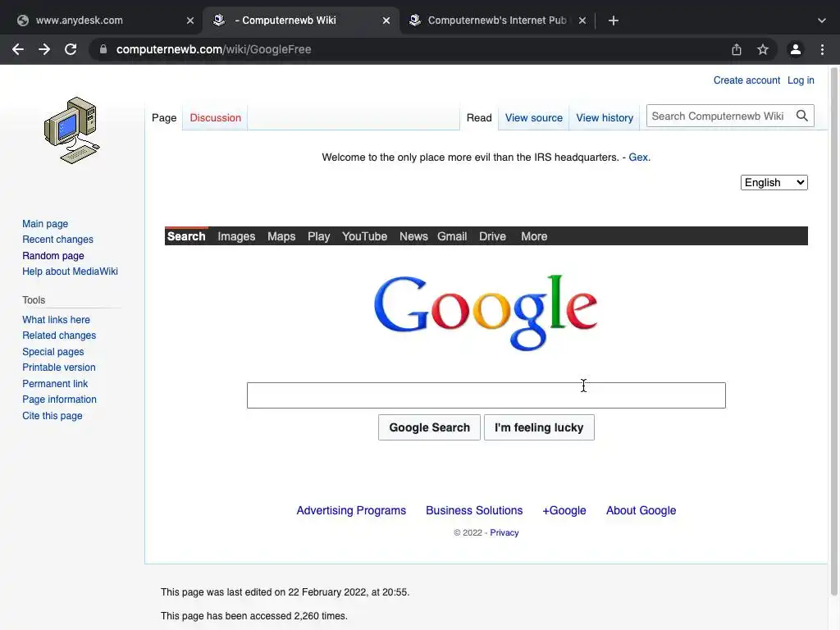840x630 pixels.
Task: Click the Log in link
Action: tap(801, 80)
